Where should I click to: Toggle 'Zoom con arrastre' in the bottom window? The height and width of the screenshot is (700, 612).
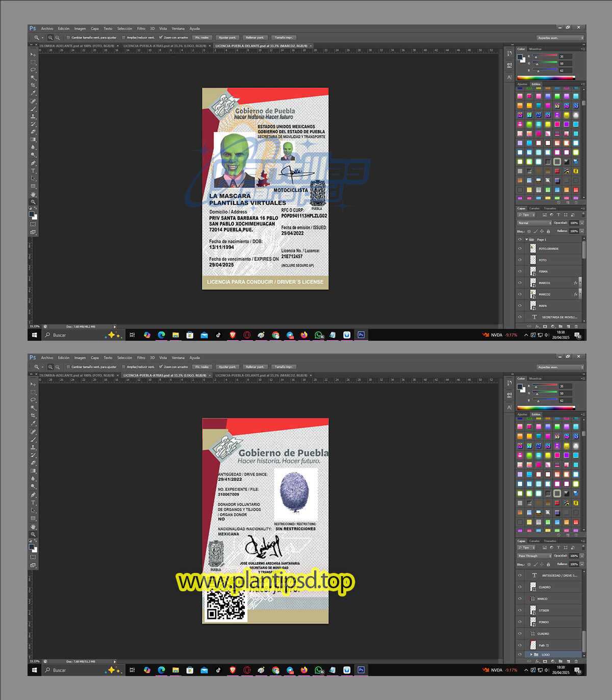point(161,367)
